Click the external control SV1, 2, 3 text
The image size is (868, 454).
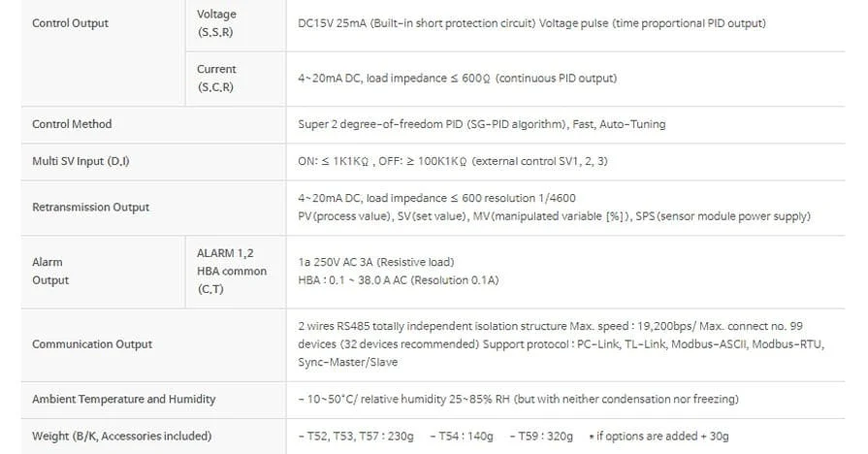(453, 161)
